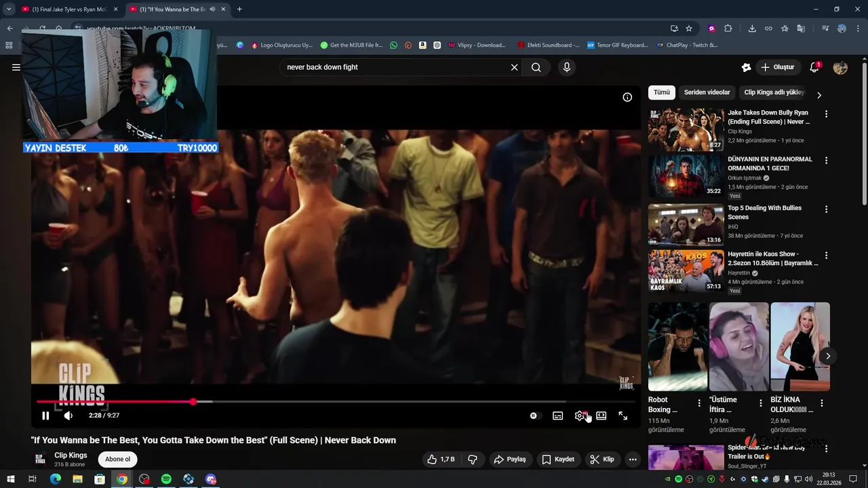The image size is (868, 488).
Task: Open Windows Start menu
Action: point(10,479)
